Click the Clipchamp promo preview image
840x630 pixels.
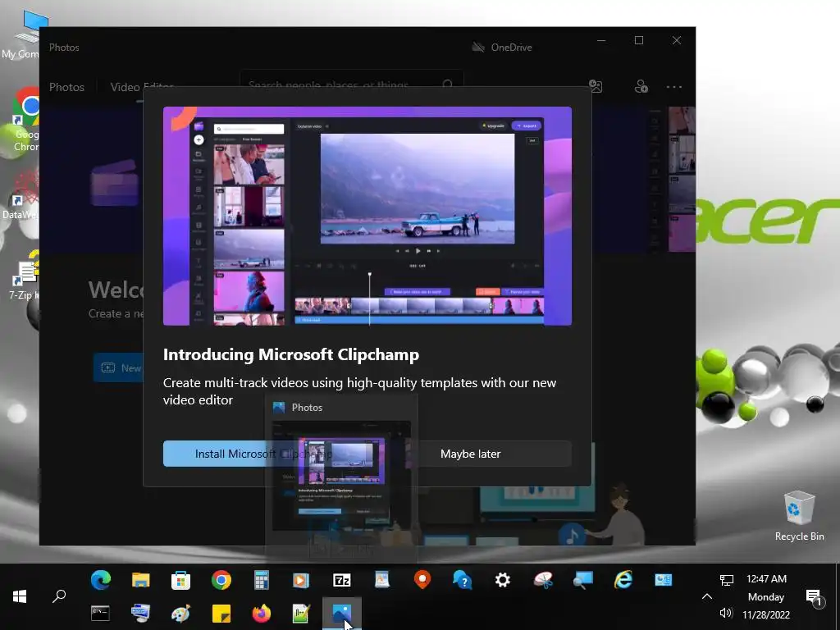[x=367, y=216]
